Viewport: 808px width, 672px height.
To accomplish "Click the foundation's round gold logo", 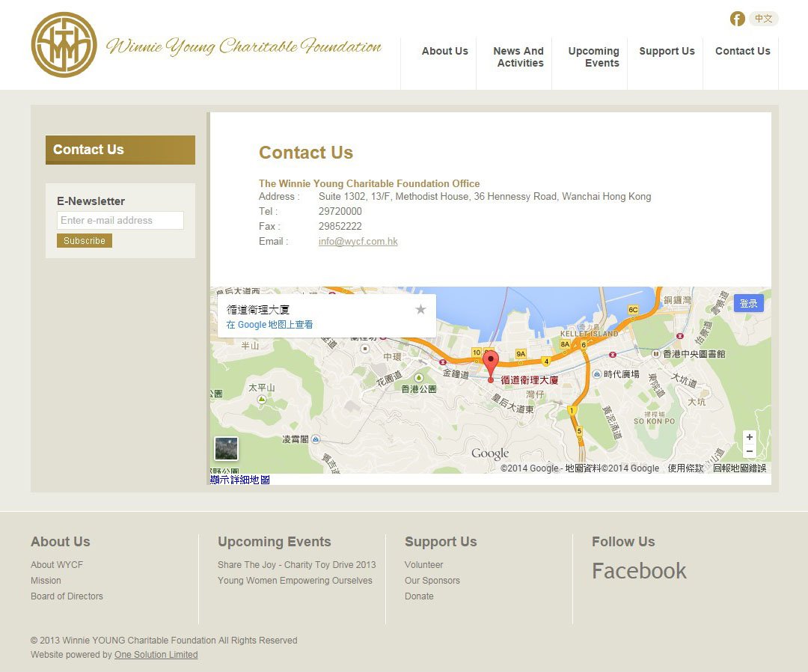I will click(64, 45).
